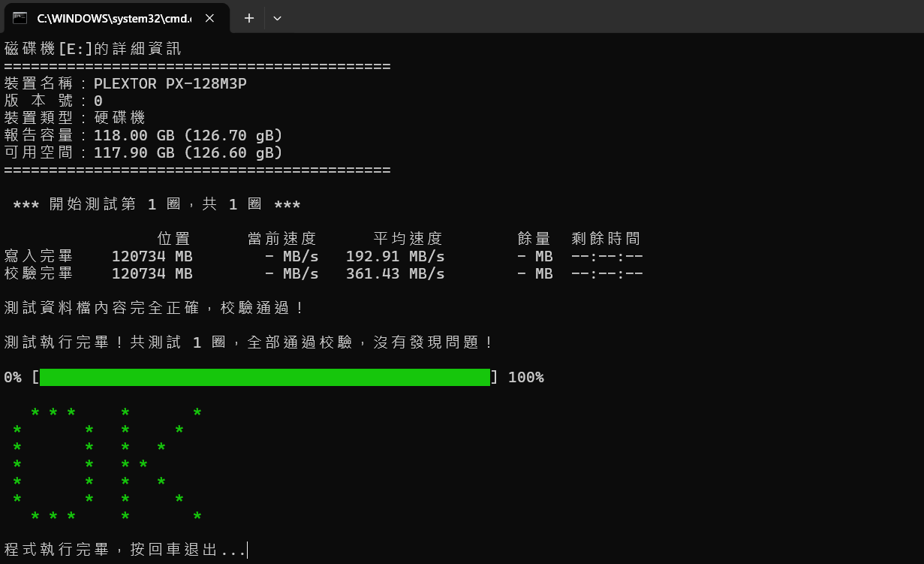Click the 100% progress label
924x564 pixels.
[x=526, y=377]
